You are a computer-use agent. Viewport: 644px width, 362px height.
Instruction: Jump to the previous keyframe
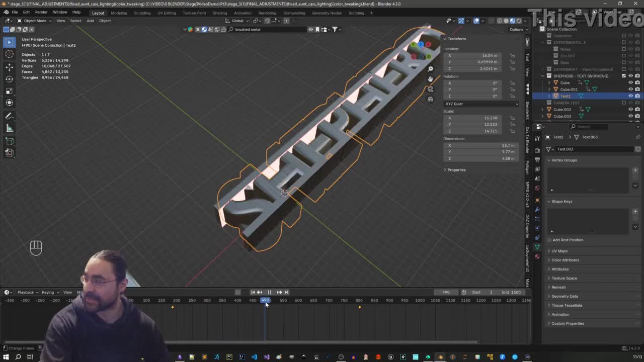point(260,292)
